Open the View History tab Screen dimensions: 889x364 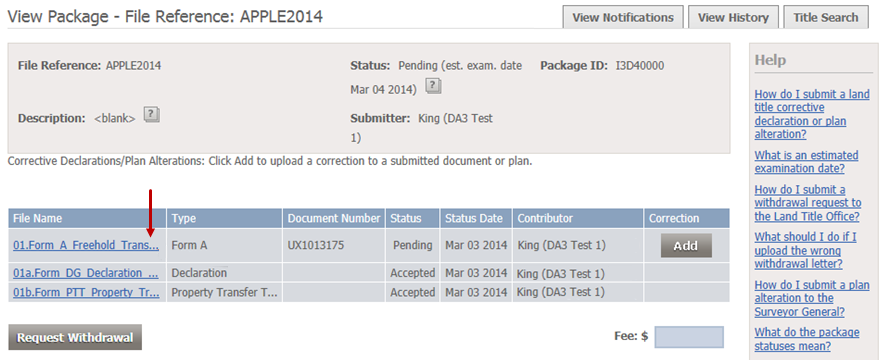733,18
